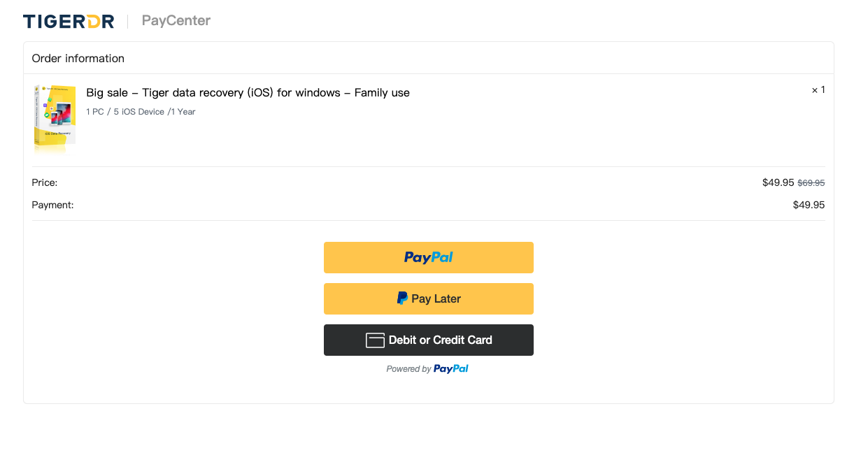This screenshot has width=868, height=469.
Task: Click the PayPal P icon on Pay Later
Action: tap(402, 298)
